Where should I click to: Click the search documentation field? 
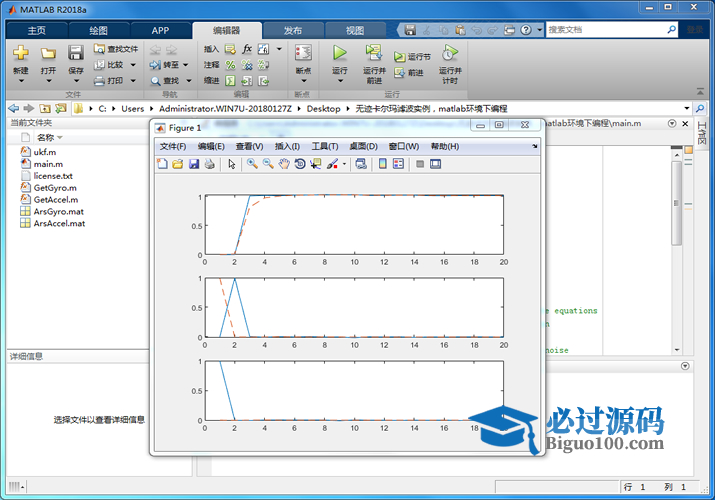click(x=606, y=30)
